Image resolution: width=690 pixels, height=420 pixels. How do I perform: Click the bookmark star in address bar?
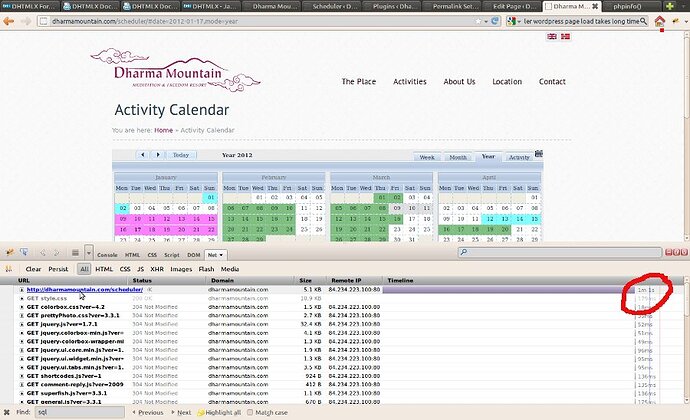pyautogui.click(x=478, y=21)
